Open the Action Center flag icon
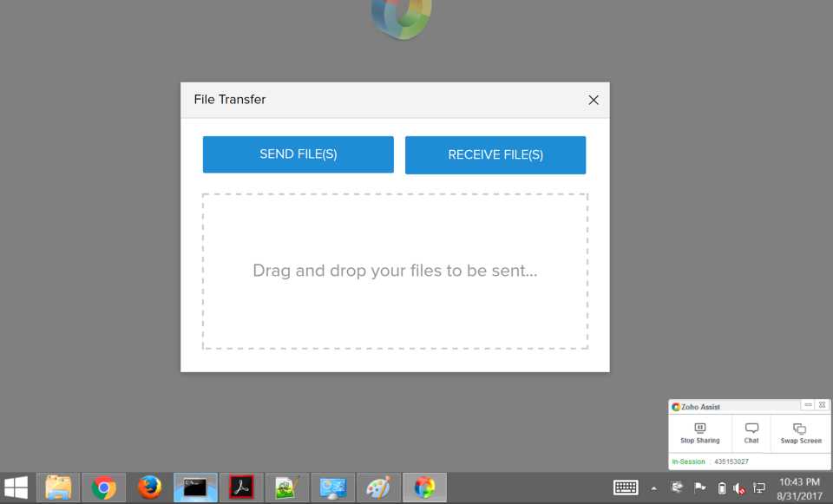This screenshot has height=504, width=833. [x=699, y=487]
